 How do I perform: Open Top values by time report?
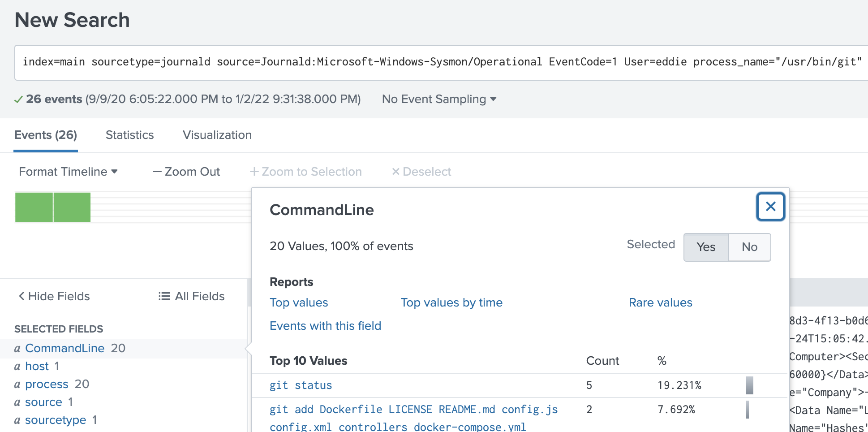pos(451,302)
